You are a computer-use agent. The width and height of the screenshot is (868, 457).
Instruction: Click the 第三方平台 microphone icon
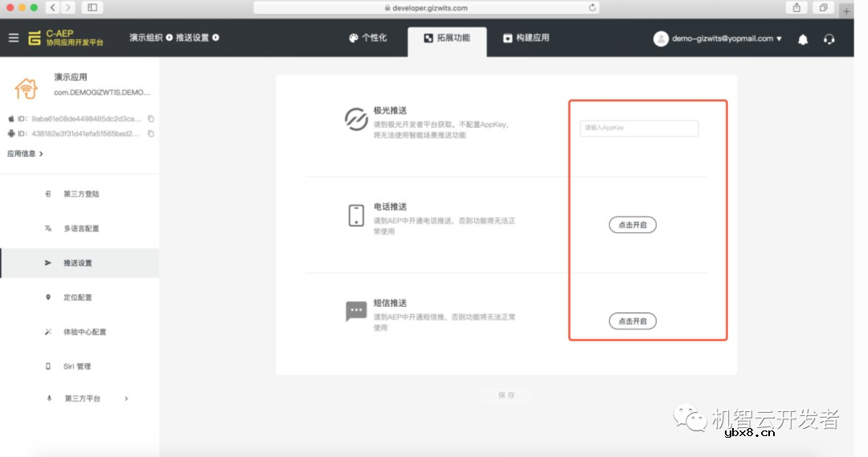[49, 398]
